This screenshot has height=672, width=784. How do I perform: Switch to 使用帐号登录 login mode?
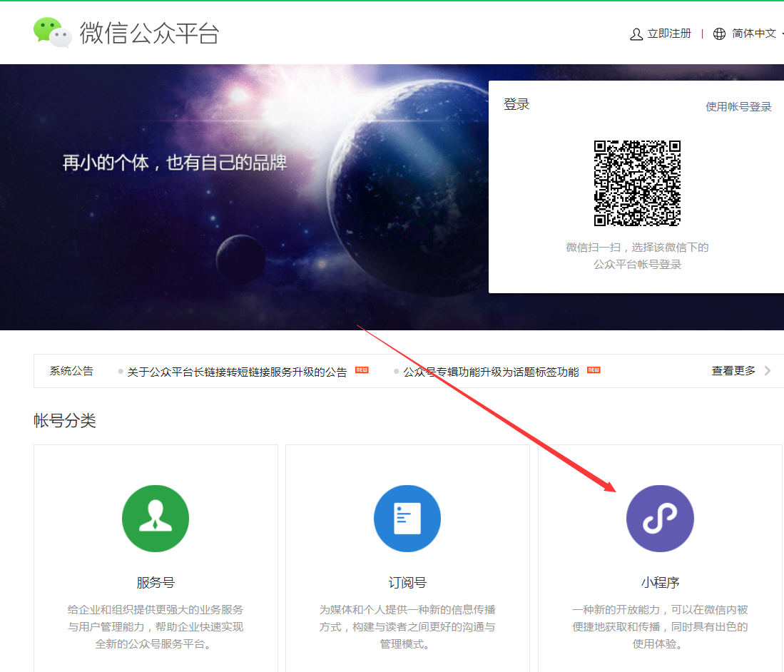[x=738, y=106]
